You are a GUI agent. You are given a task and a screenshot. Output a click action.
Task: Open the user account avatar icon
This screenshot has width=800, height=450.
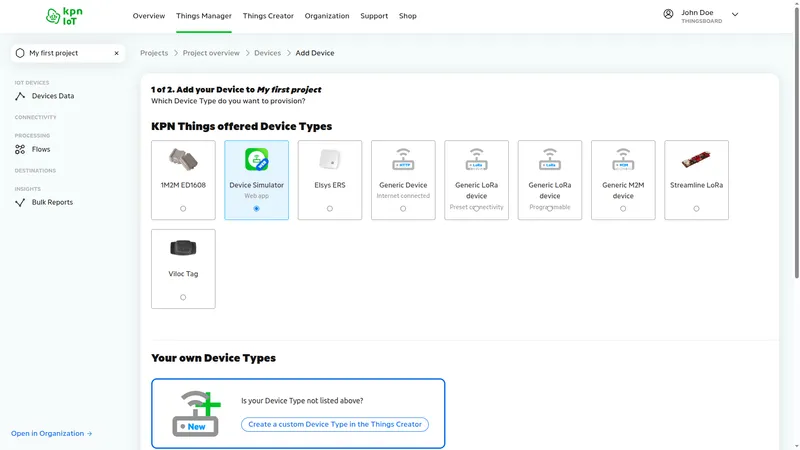coord(668,14)
